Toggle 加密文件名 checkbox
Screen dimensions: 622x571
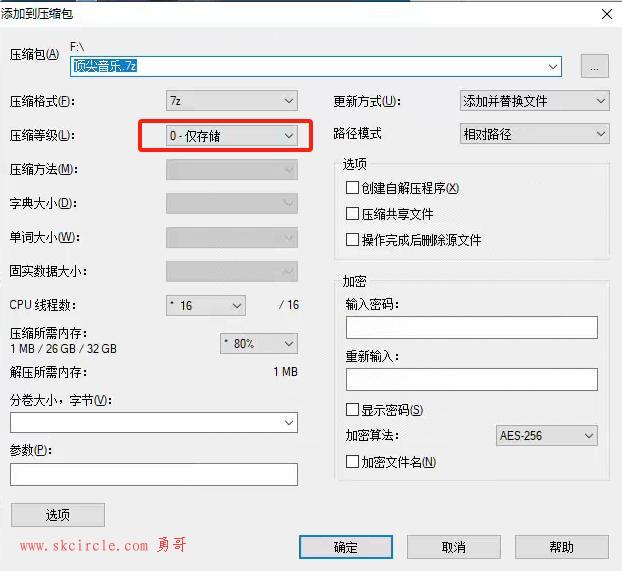click(x=352, y=461)
